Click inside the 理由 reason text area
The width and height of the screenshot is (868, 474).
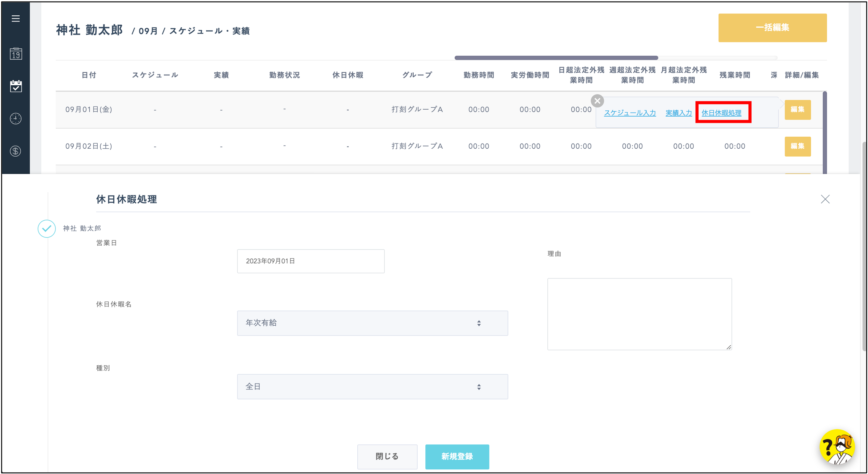pyautogui.click(x=639, y=313)
